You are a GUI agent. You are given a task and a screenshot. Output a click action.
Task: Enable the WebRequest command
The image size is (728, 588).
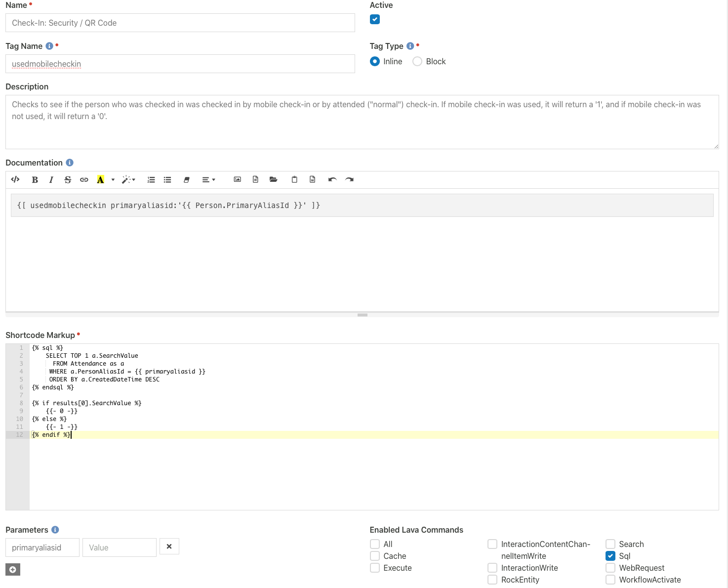point(610,568)
